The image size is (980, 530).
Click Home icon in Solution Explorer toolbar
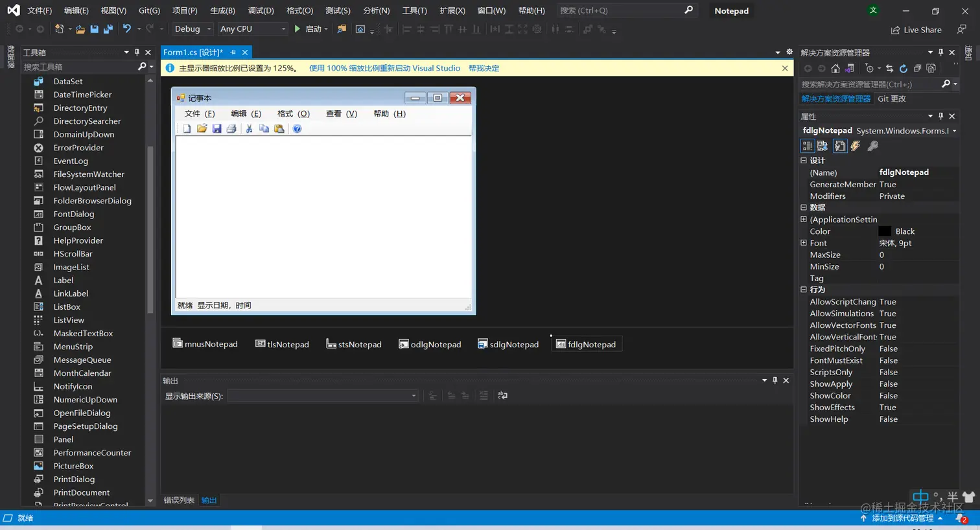click(x=835, y=68)
